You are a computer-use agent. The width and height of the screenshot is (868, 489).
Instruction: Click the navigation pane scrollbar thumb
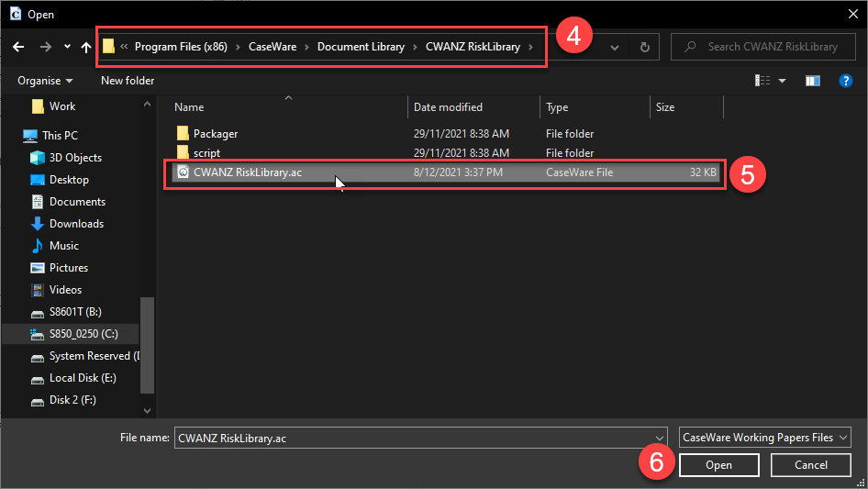coord(147,345)
